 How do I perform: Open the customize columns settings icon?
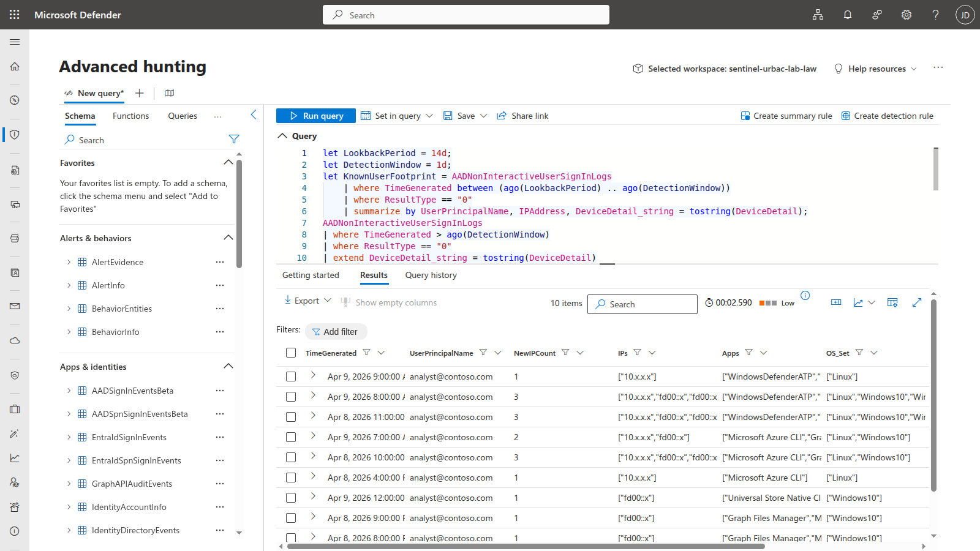892,302
